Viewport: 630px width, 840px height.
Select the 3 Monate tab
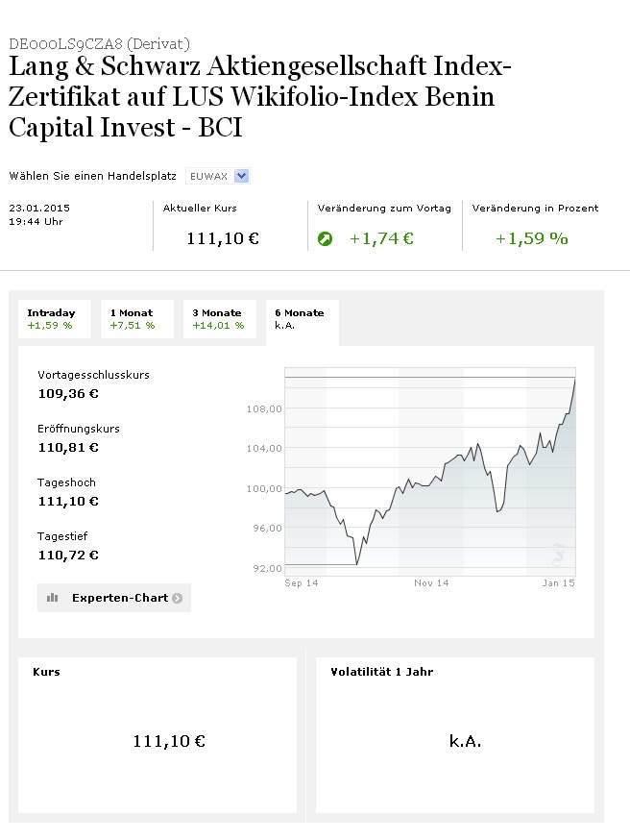219,319
